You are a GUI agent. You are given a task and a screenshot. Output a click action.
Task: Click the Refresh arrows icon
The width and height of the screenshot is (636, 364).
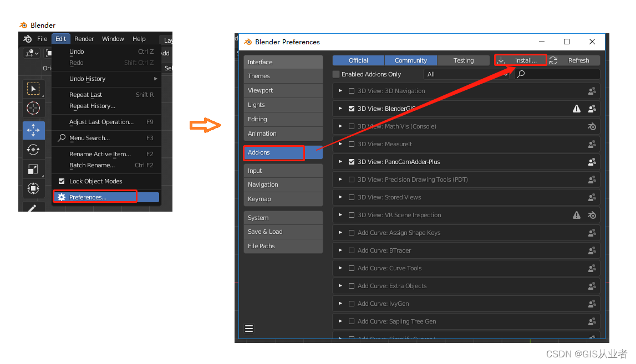[553, 60]
